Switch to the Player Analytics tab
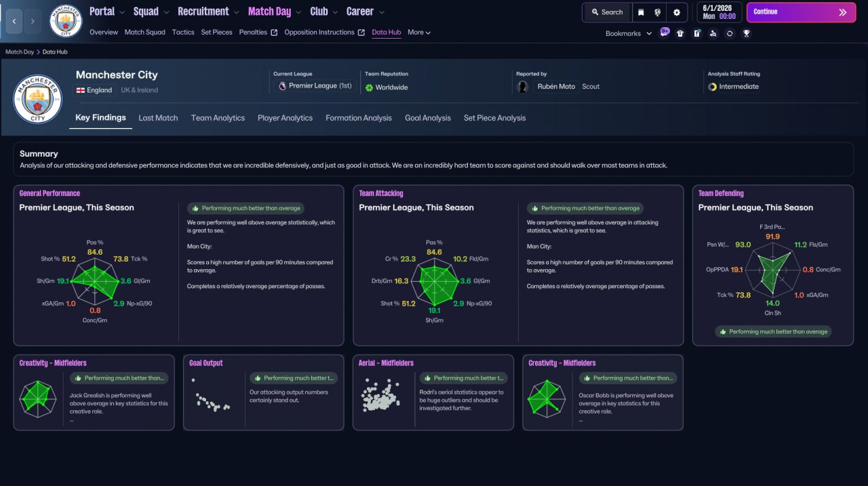This screenshot has width=868, height=486. pos(285,118)
